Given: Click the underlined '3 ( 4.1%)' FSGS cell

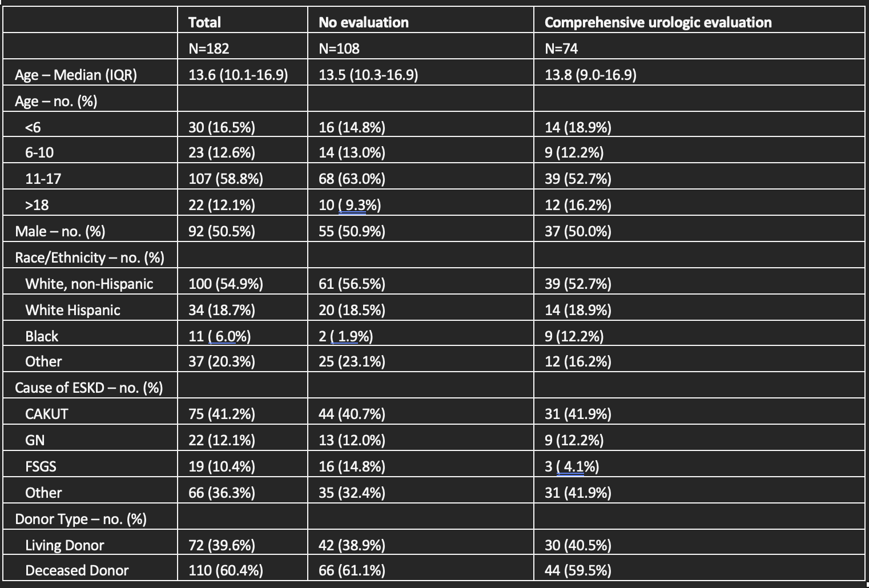Looking at the screenshot, I should coord(572,466).
